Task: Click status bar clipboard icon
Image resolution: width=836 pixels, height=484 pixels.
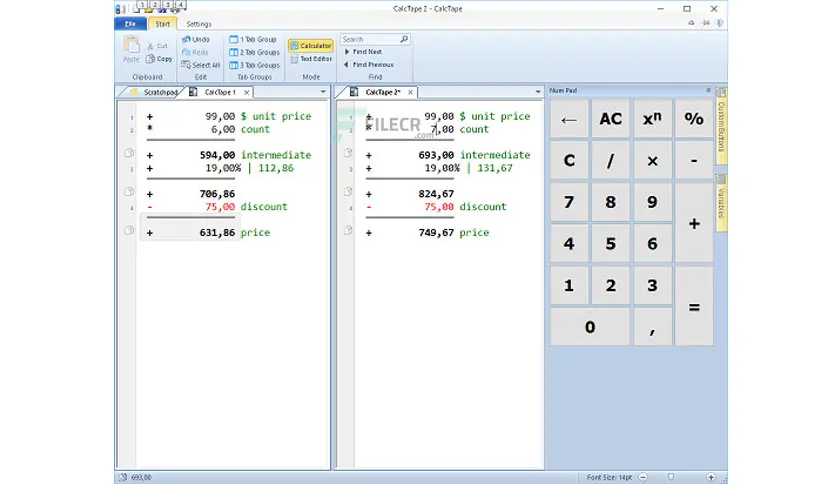Action: [x=123, y=477]
